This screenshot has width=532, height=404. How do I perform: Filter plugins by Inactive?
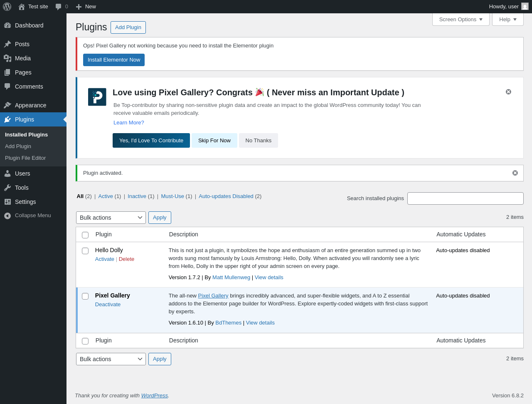[x=137, y=196]
